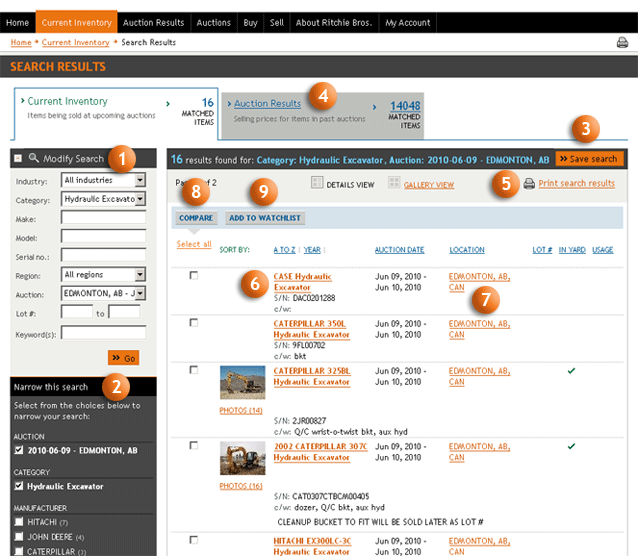Click into the Make input field

103,217
